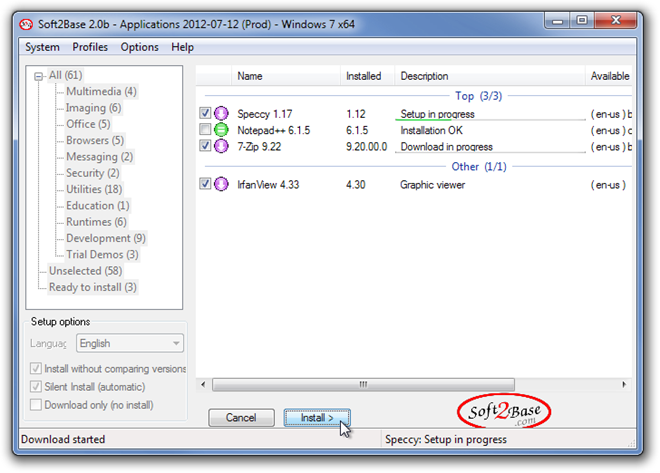The width and height of the screenshot is (660, 473).
Task: Click the purple download icon beside Speccy 1.17
Action: coord(221,113)
